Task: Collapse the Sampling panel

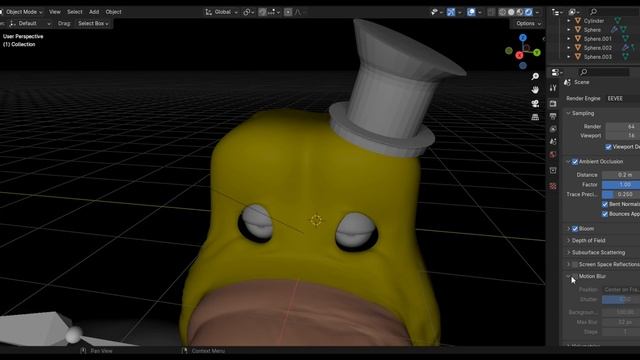Action: point(582,113)
